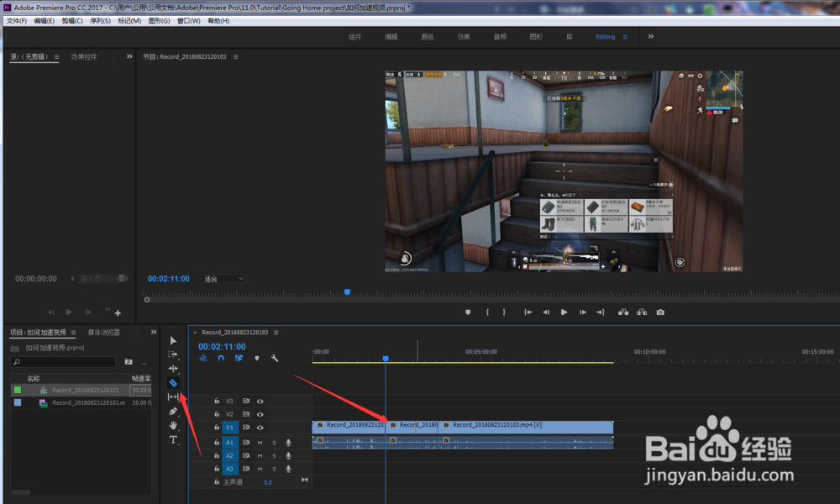This screenshot has height=504, width=840.
Task: Open the Editing workspace menu
Action: tap(625, 37)
